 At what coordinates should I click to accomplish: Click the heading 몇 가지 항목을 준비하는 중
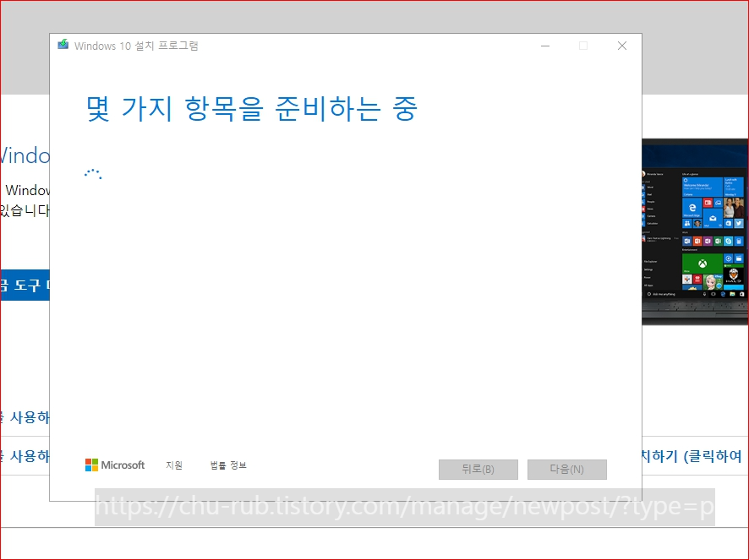[x=251, y=108]
